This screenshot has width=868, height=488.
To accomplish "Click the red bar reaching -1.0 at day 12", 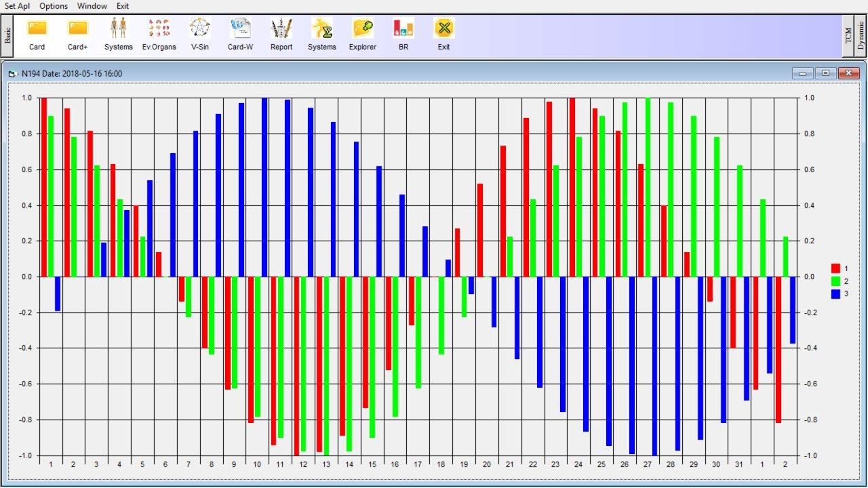I will (296, 366).
